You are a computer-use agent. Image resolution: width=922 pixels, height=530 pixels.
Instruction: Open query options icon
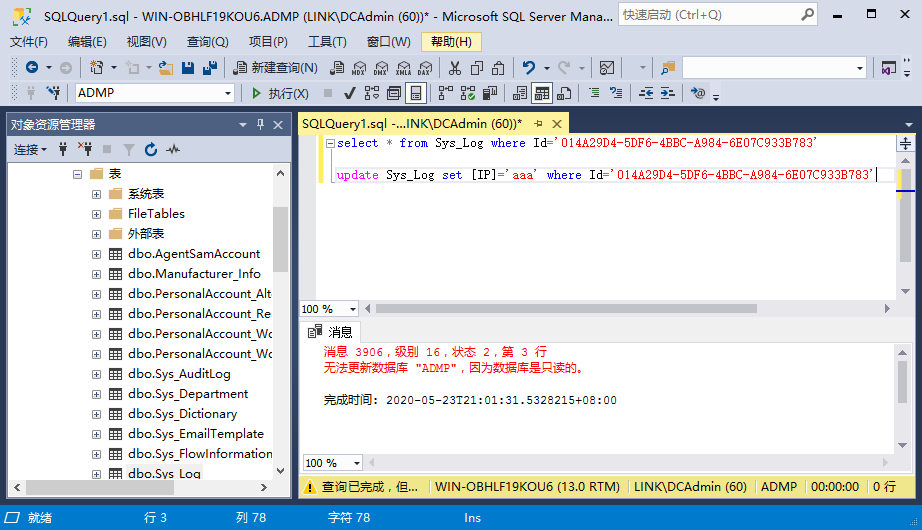393,93
